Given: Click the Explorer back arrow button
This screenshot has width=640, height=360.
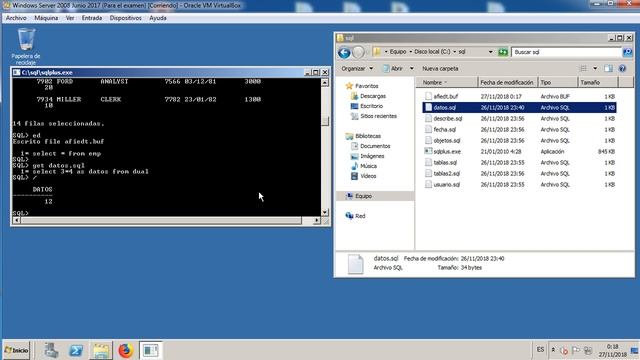Looking at the screenshot, I should pyautogui.click(x=344, y=52).
